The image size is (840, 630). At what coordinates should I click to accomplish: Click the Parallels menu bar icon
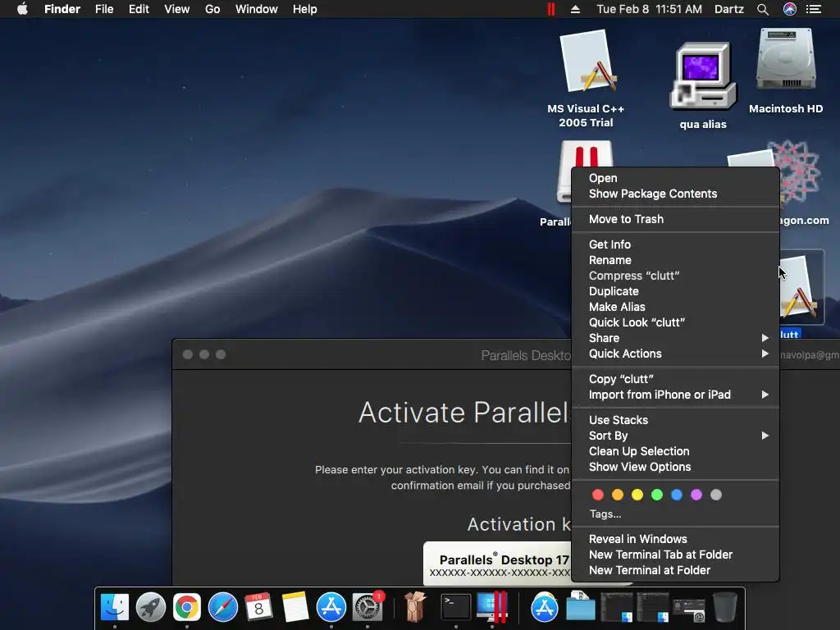coord(550,9)
